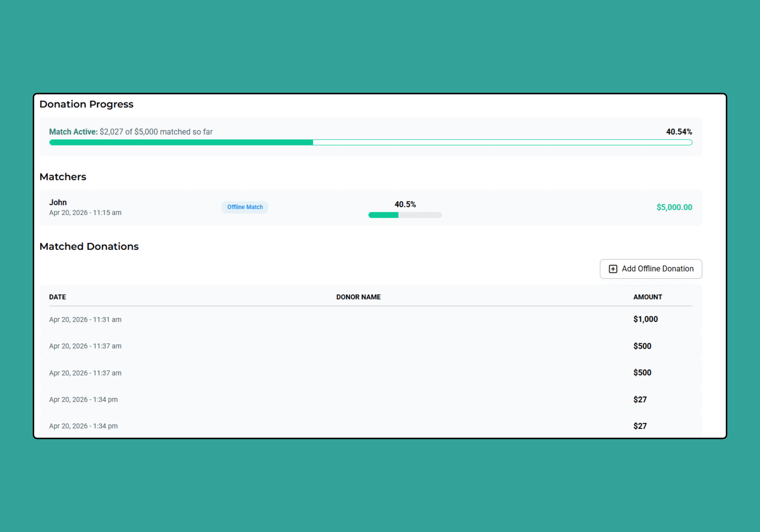Viewport: 760px width, 532px height.
Task: Click the $5,000.00 matcher amount
Action: pos(674,207)
